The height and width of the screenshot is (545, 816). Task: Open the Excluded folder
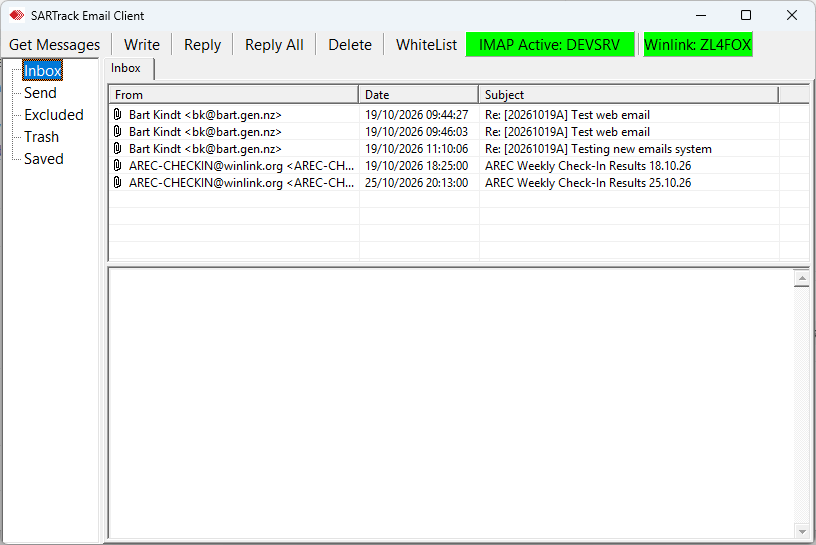[x=54, y=115]
